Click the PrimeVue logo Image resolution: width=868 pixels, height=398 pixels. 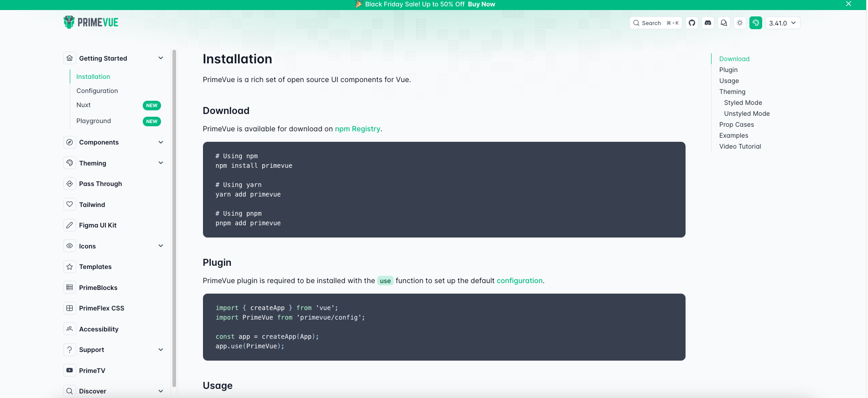point(91,22)
